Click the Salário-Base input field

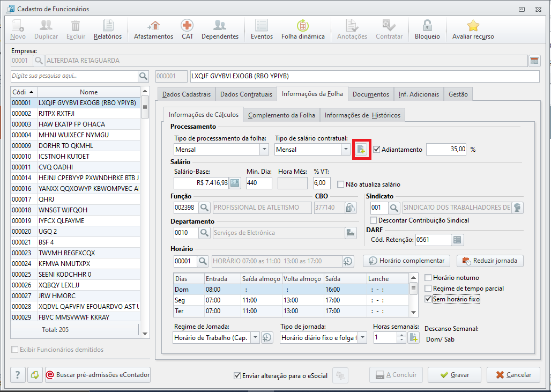pos(202,183)
